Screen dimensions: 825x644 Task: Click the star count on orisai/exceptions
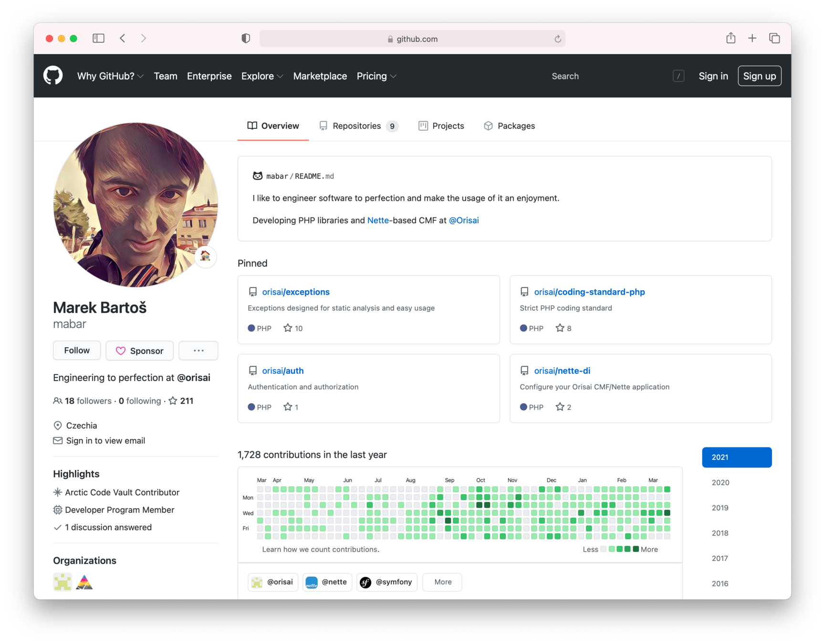(293, 328)
